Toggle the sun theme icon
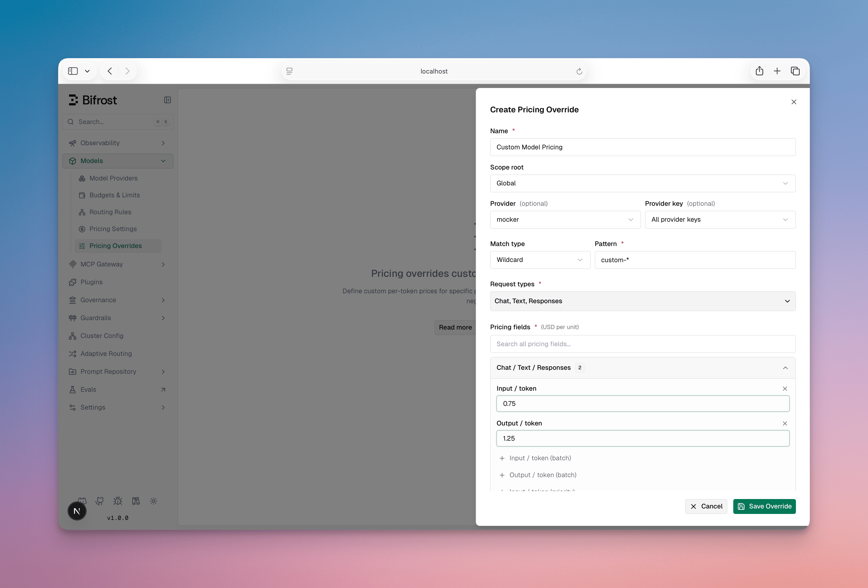Viewport: 868px width, 588px height. click(x=154, y=501)
